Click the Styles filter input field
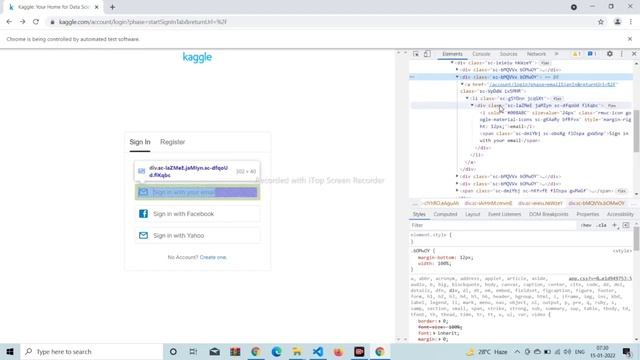This screenshot has height=360, width=640. tap(492, 225)
